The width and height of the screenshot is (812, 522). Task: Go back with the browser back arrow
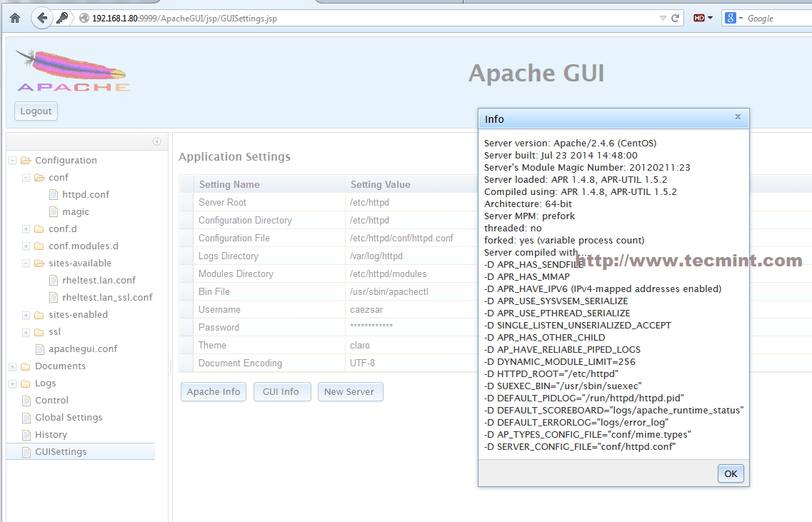[42, 18]
